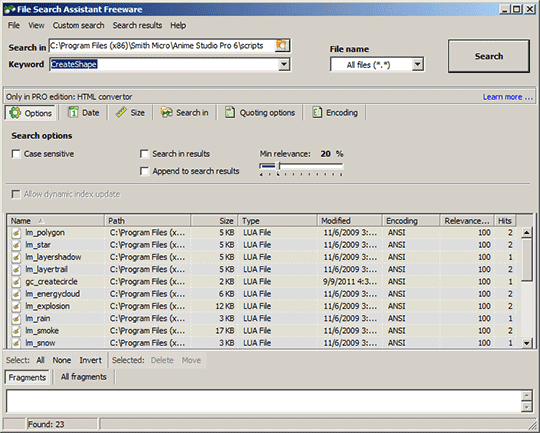Select the gc_createcircle file name
Viewport: 540px width, 433px height.
[x=51, y=282]
